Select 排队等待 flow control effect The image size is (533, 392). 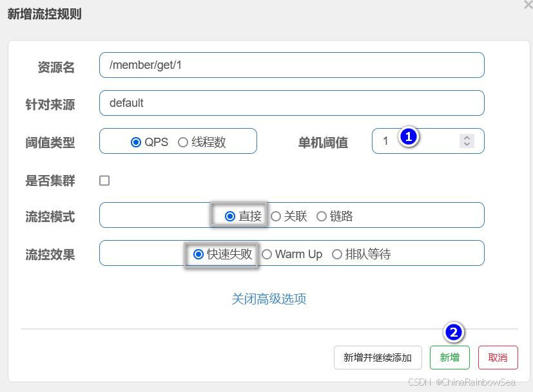(x=336, y=254)
